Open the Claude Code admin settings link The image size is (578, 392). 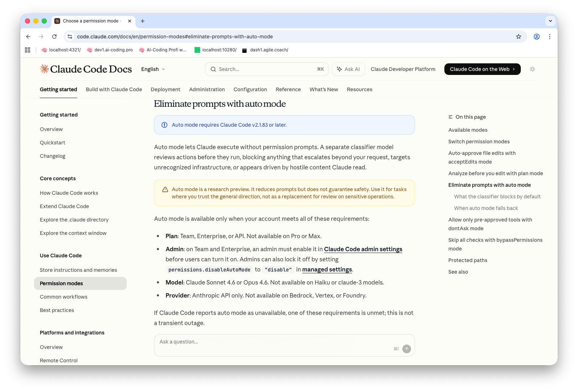click(363, 249)
